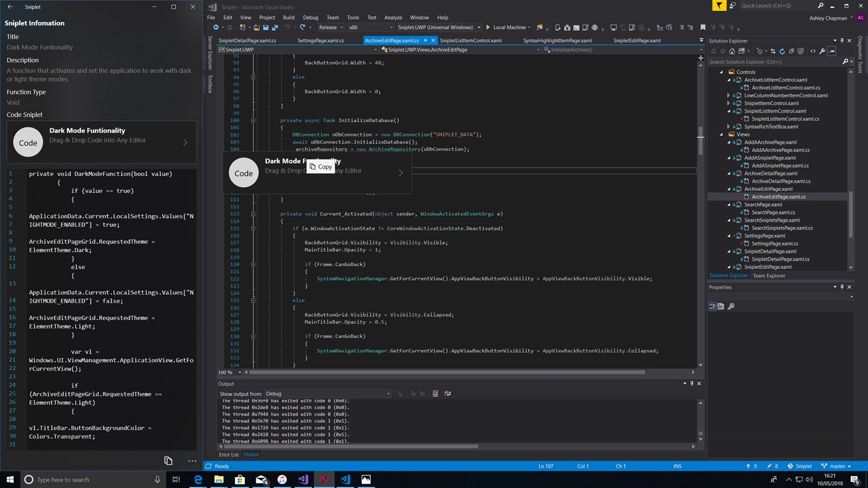Click the Refresh icon in Solution Explorer
Viewport: 868px width, 488px height.
pyautogui.click(x=782, y=51)
